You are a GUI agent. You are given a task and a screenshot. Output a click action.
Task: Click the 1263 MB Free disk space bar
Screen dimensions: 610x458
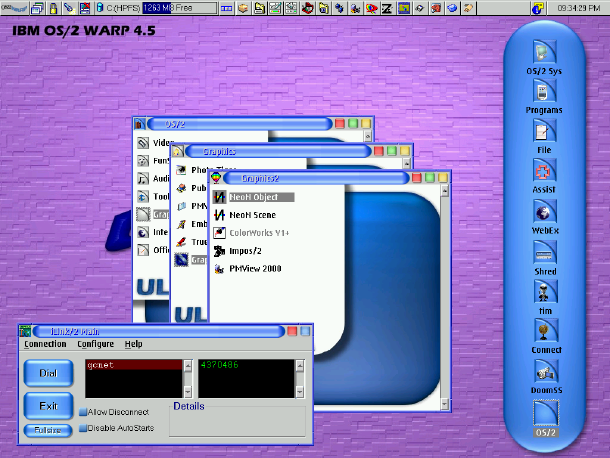pos(180,8)
